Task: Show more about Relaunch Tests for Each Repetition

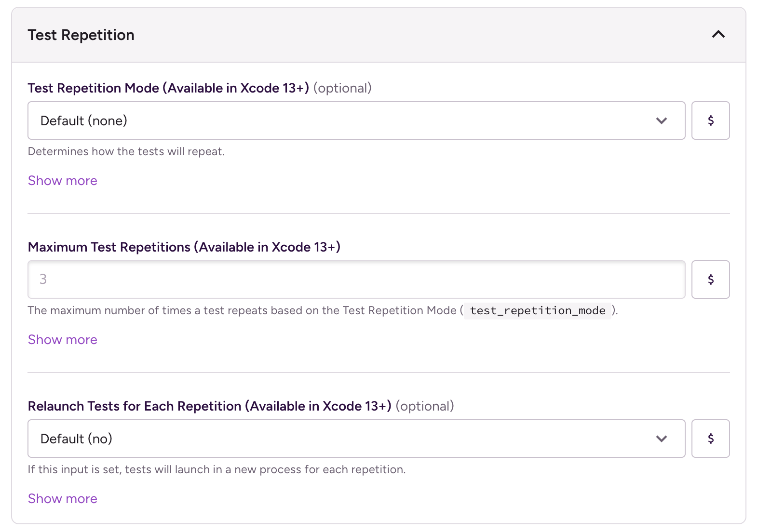Action: coord(63,499)
